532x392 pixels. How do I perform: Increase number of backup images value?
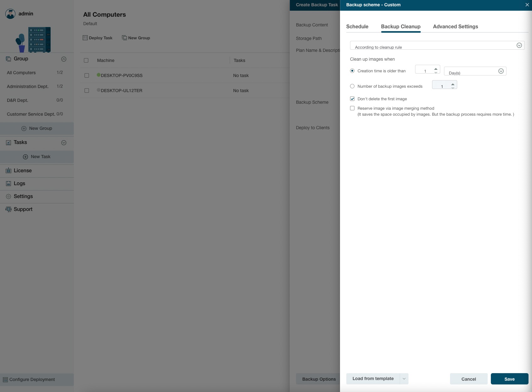(x=453, y=84)
